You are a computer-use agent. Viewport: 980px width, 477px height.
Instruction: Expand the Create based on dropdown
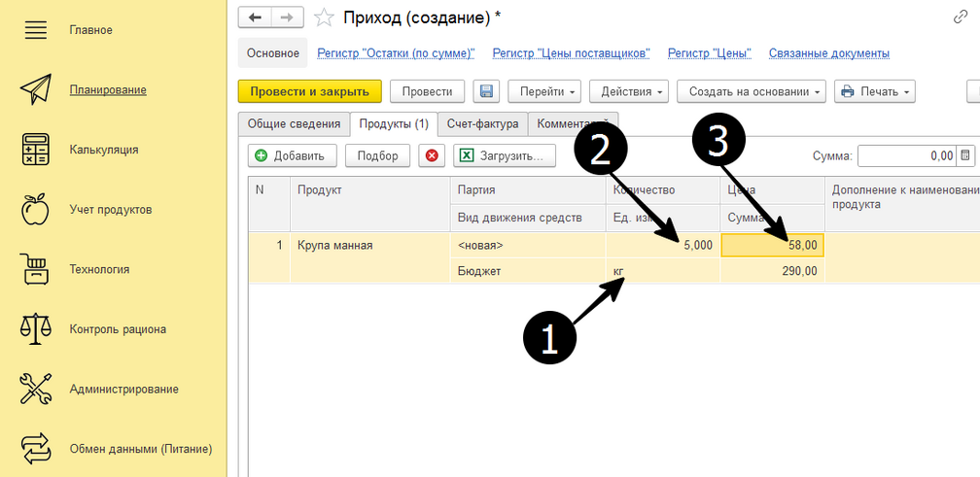pos(751,91)
